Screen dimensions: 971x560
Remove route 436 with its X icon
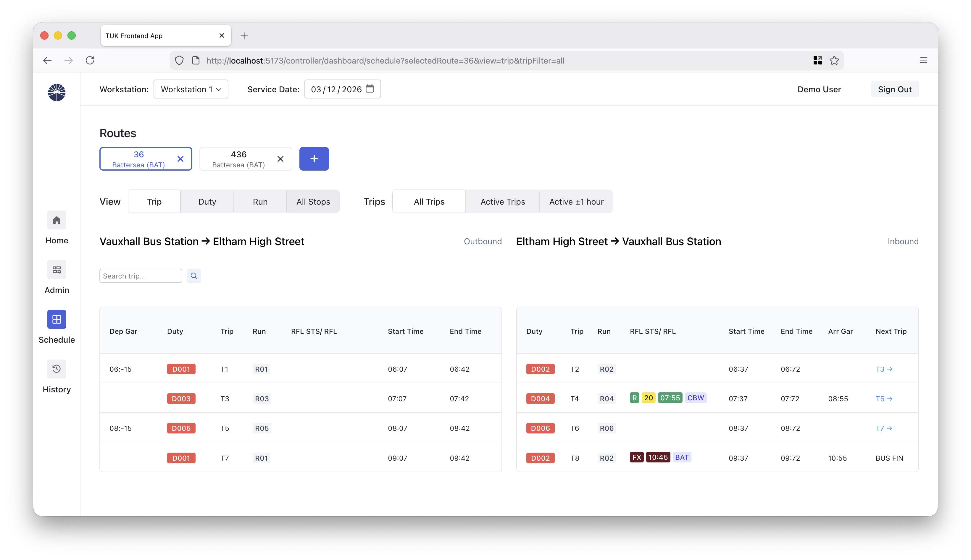(280, 159)
